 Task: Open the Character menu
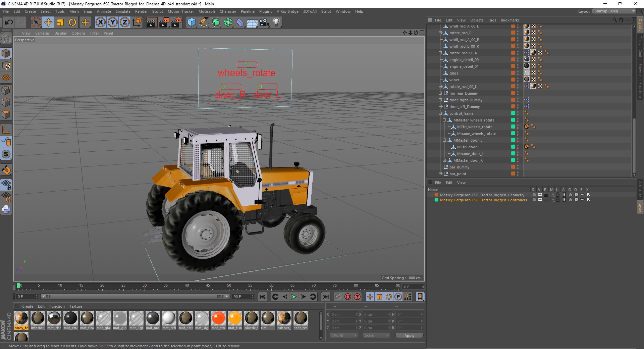(x=228, y=11)
